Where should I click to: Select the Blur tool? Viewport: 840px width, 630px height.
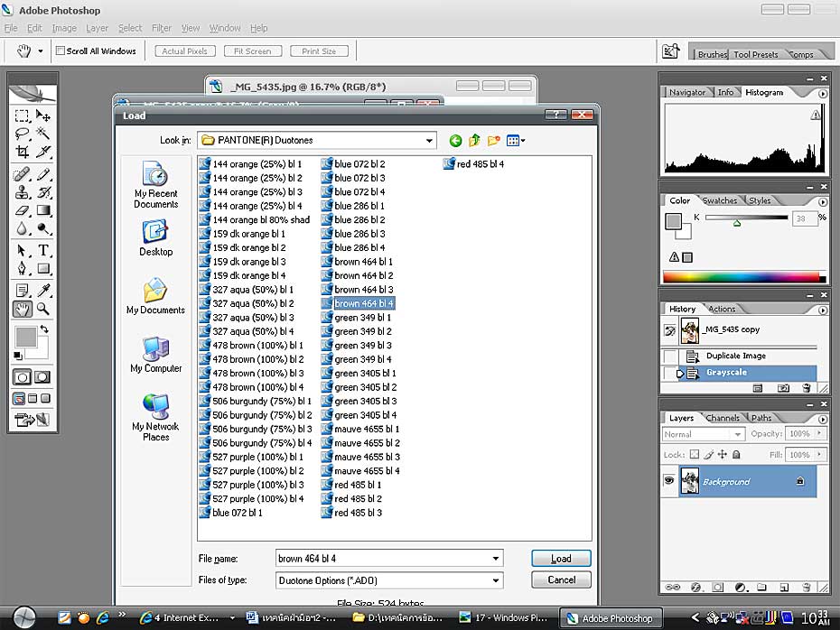[x=22, y=228]
